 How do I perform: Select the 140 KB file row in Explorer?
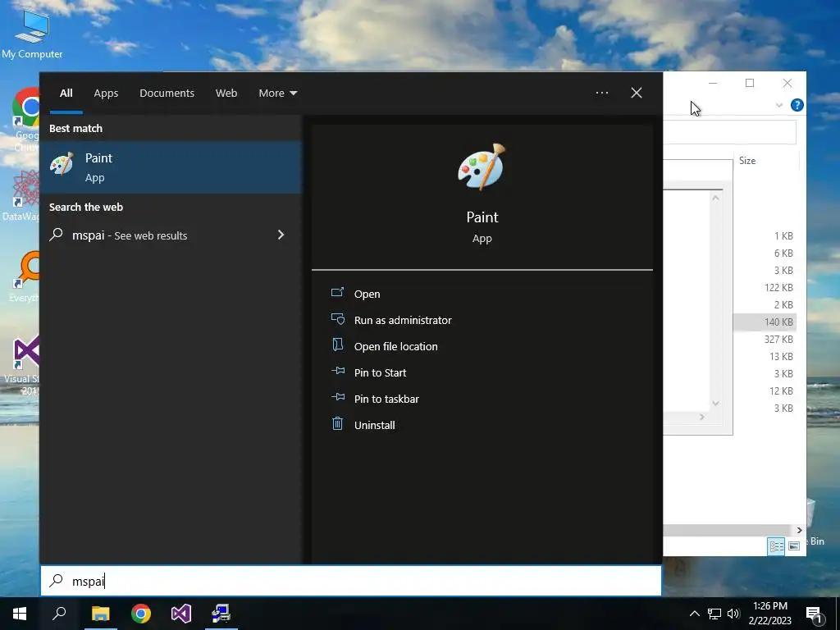tap(765, 322)
